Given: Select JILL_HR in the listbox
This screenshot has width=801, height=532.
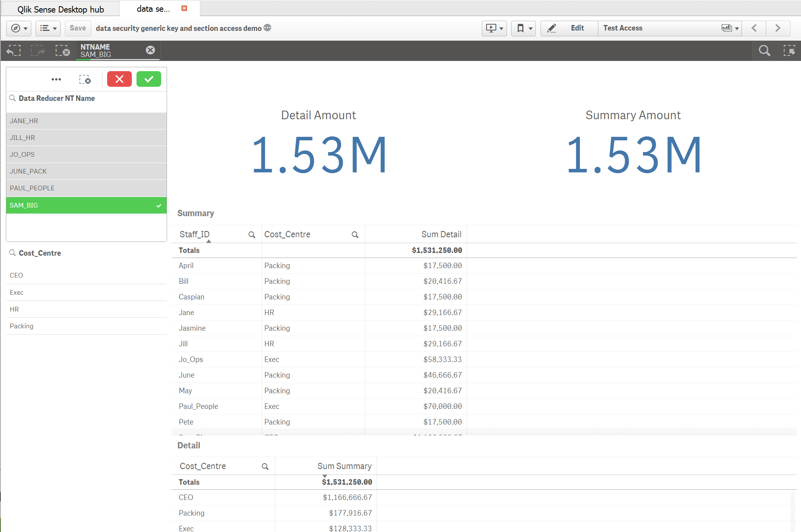Looking at the screenshot, I should pos(86,138).
